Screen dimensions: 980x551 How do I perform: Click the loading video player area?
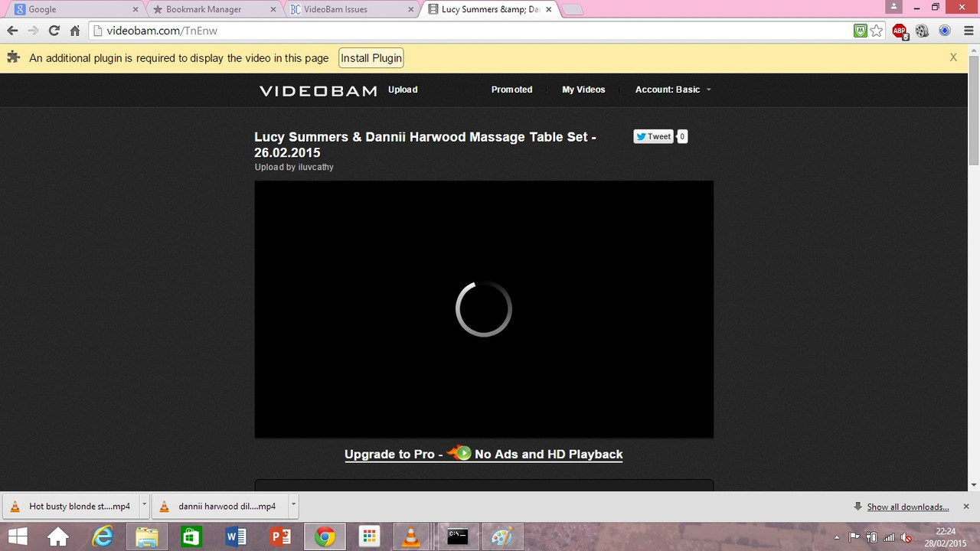[x=484, y=309]
